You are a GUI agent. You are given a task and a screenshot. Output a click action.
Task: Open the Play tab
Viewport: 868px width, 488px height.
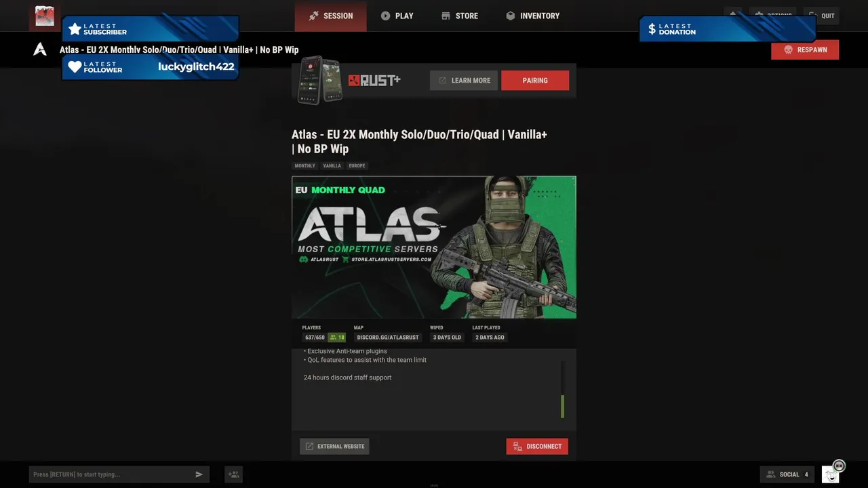397,16
